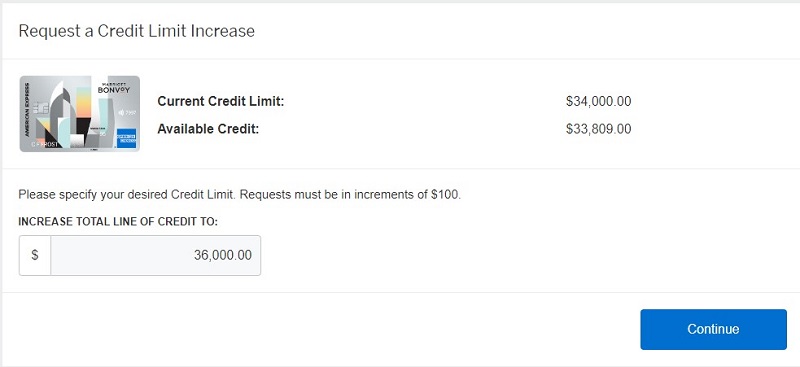Click the card number digits on card
This screenshot has width=800, height=367.
pyautogui.click(x=131, y=112)
